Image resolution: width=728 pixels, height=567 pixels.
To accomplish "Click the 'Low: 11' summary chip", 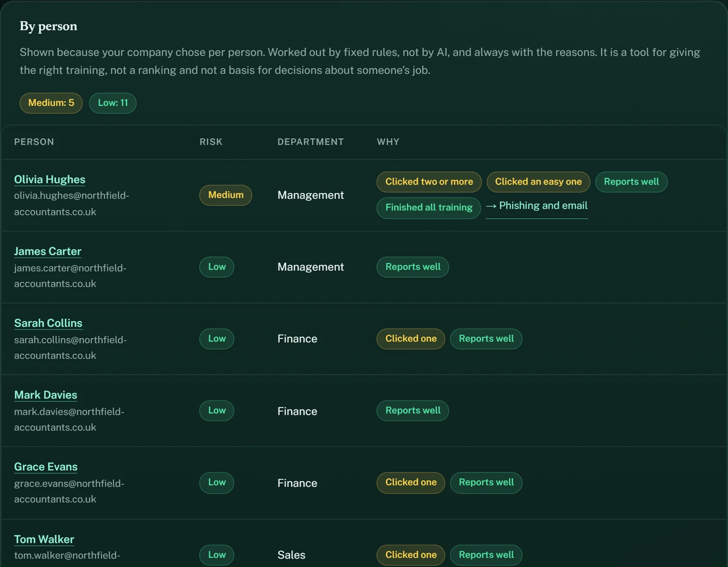I will coord(113,103).
